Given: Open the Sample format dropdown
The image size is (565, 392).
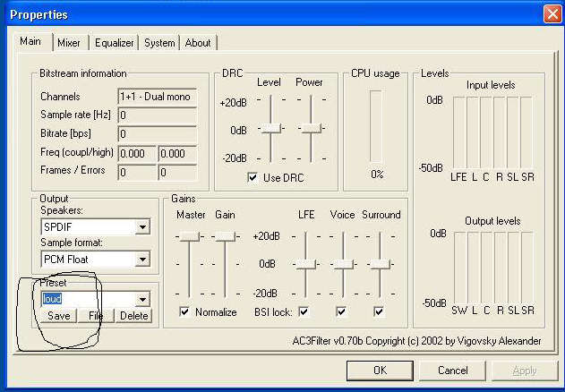Looking at the screenshot, I should [141, 260].
